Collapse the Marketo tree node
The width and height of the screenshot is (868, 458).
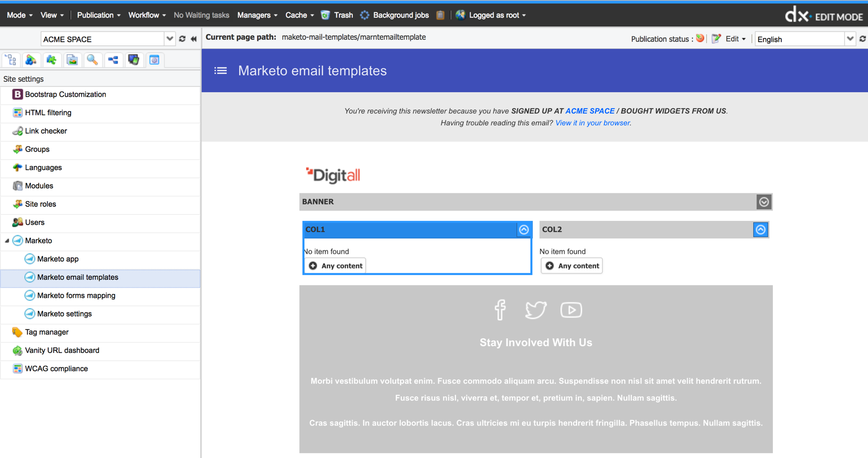pos(7,241)
